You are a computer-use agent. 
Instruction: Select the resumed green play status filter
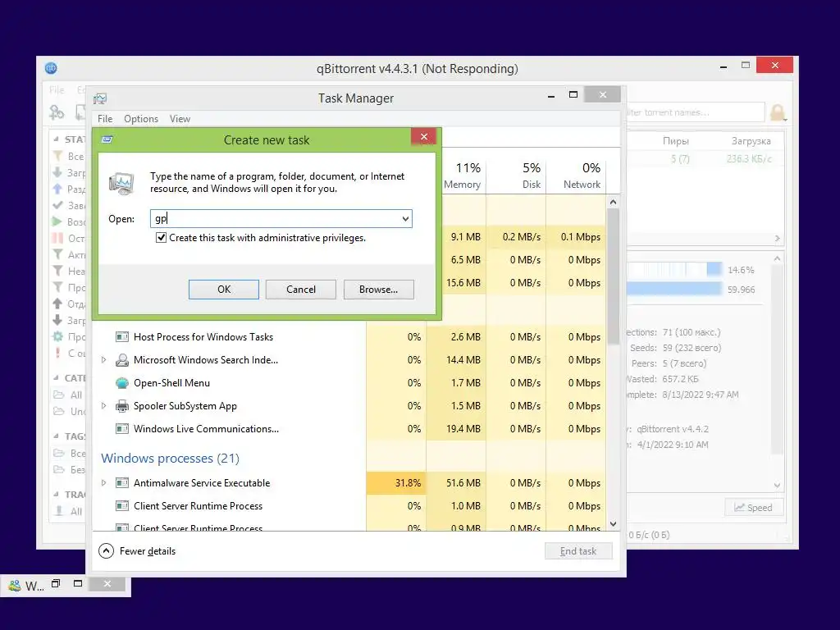point(69,221)
